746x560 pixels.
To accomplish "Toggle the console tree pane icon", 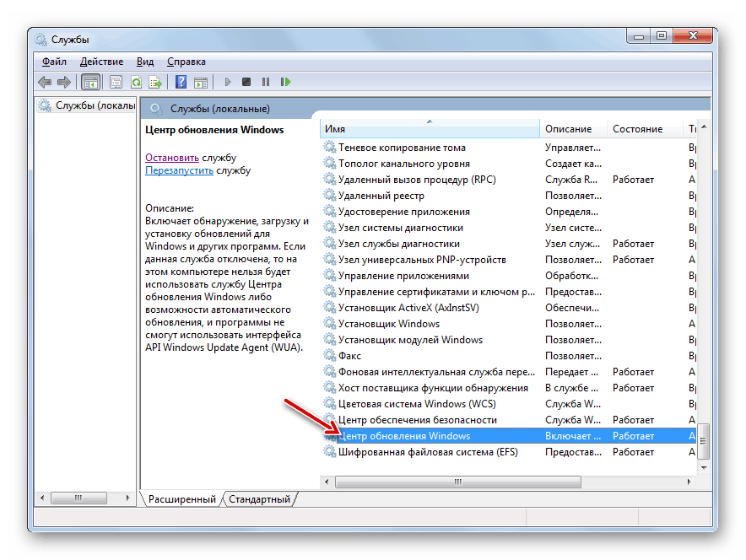I will 90,82.
